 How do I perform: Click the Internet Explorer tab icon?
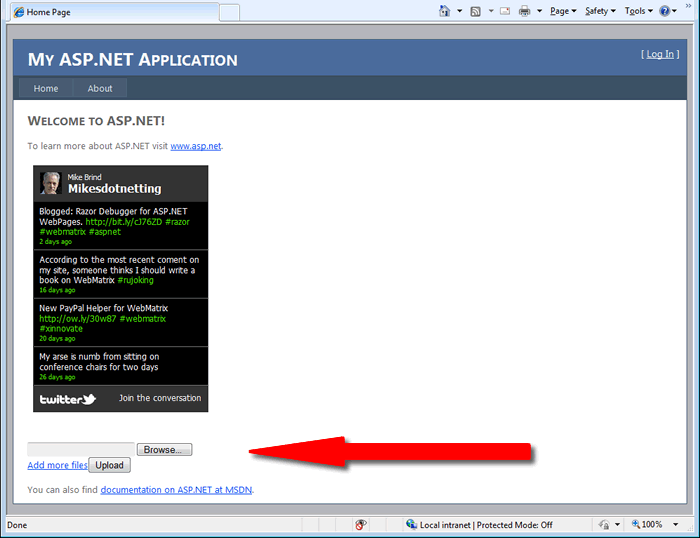coord(19,12)
